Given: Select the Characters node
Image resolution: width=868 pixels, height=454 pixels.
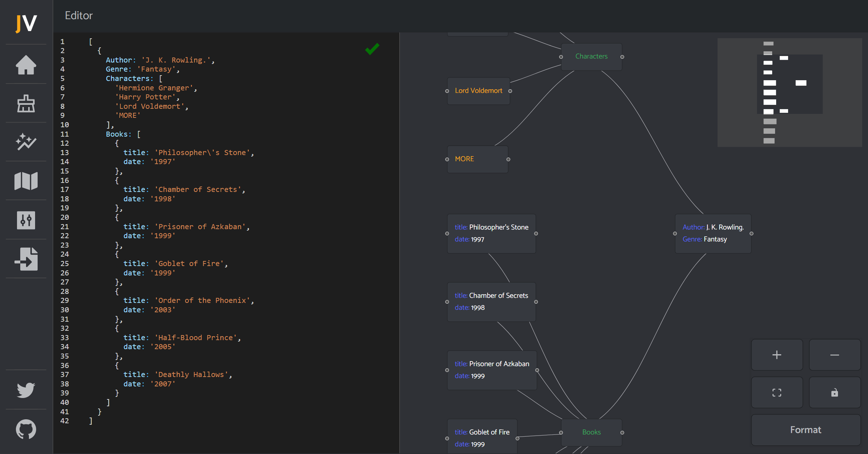Looking at the screenshot, I should [591, 57].
